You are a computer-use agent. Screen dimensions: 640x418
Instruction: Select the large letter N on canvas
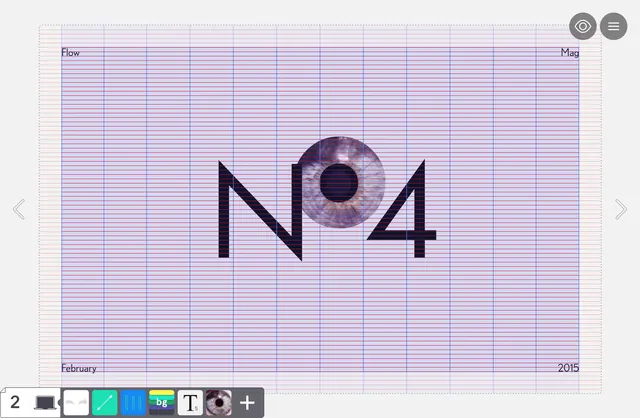(260, 210)
